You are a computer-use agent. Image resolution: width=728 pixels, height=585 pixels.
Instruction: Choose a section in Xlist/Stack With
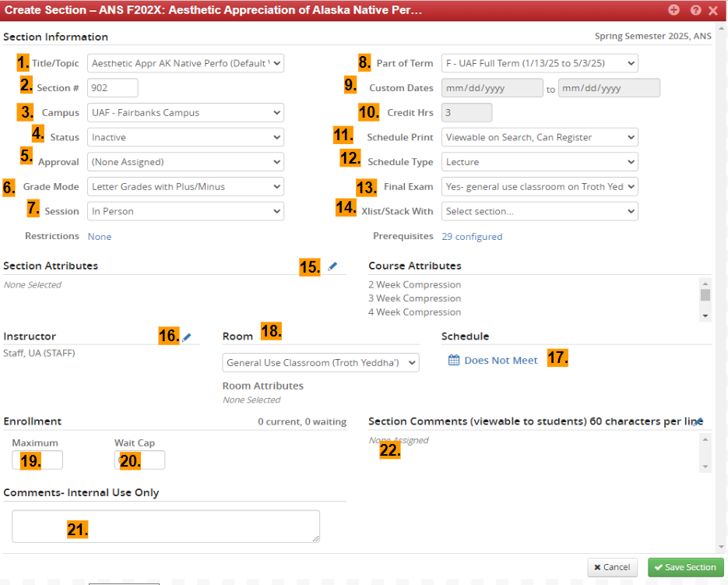click(540, 211)
